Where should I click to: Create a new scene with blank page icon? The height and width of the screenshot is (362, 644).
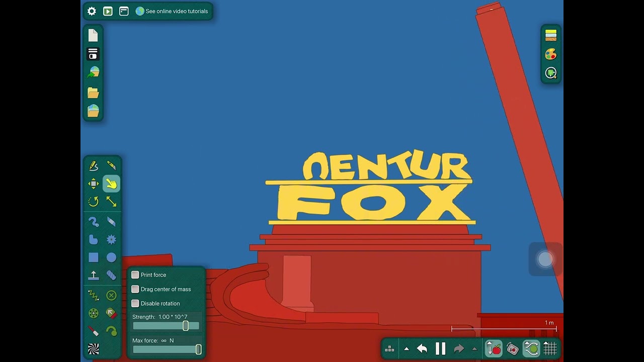tap(93, 35)
